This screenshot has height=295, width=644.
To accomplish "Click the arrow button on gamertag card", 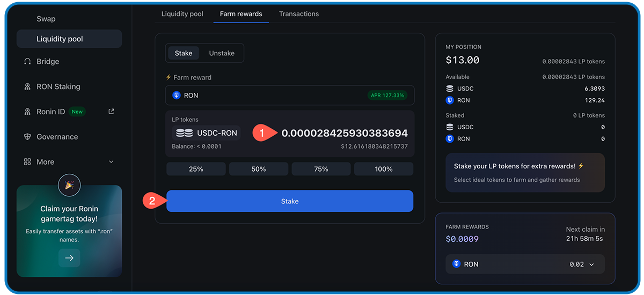I will [69, 258].
